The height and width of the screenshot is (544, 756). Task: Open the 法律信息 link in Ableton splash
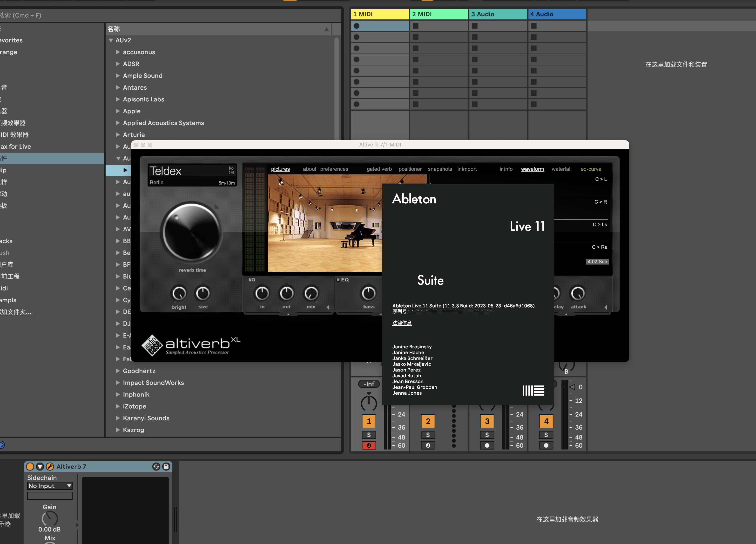click(402, 323)
